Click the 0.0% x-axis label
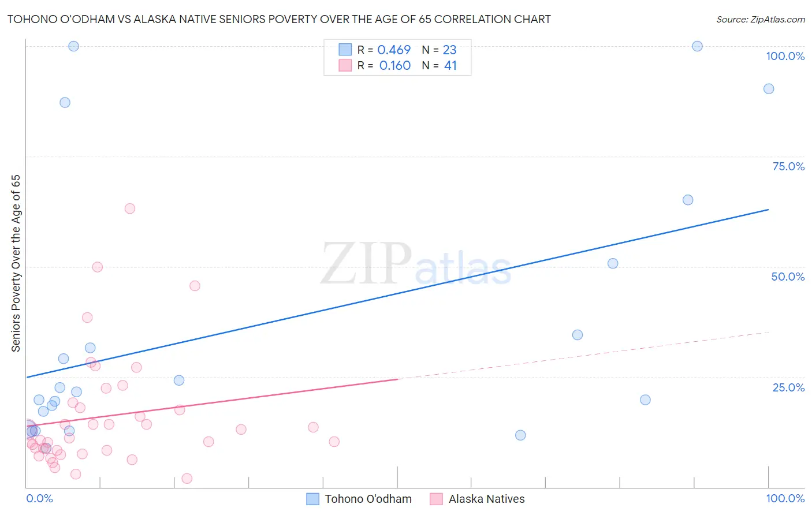812x515 pixels. pyautogui.click(x=39, y=498)
